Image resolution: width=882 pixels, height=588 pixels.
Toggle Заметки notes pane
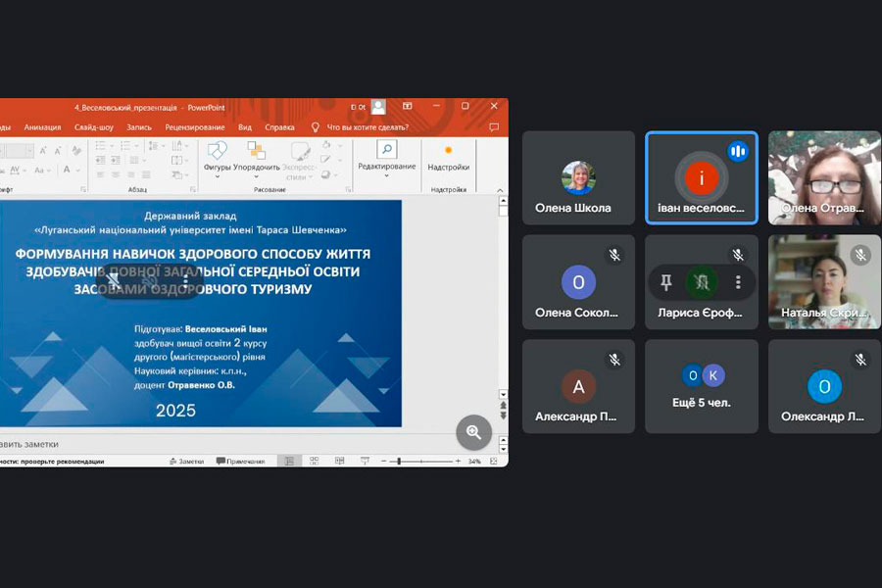click(187, 461)
